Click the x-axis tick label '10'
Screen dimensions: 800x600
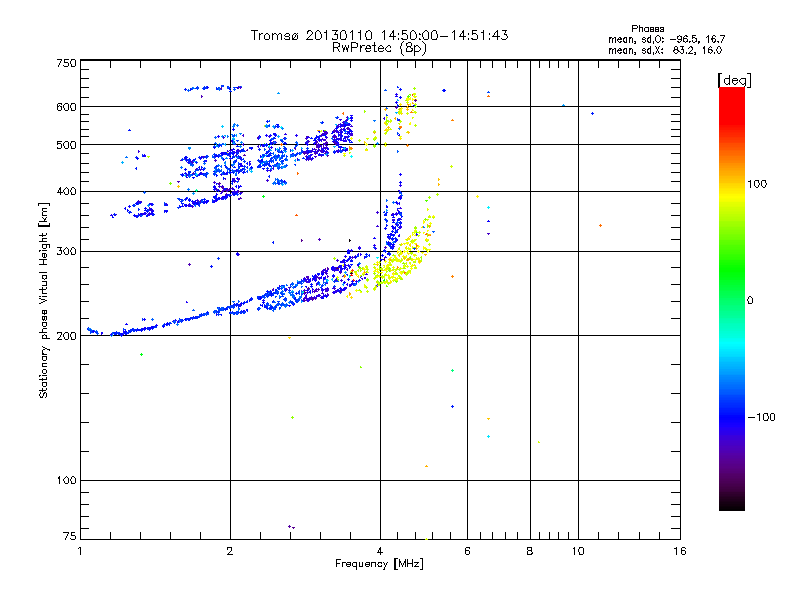578,551
